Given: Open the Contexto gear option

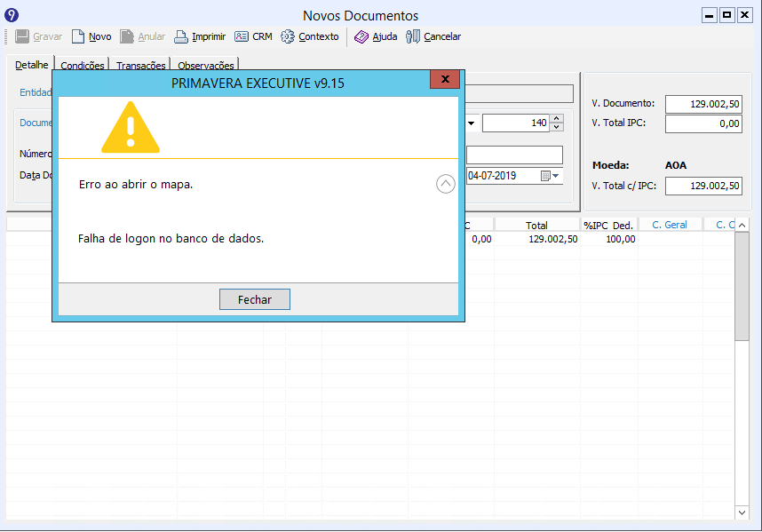Looking at the screenshot, I should (288, 37).
